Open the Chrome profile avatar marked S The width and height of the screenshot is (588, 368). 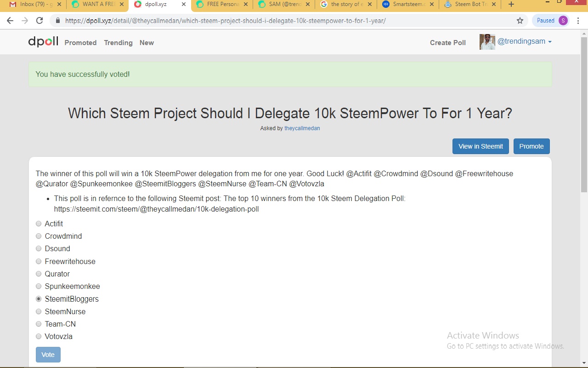tap(563, 20)
